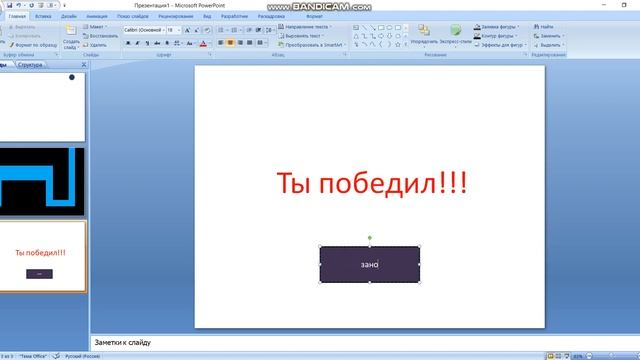The height and width of the screenshot is (360, 640).
Task: Open font color dropdown
Action: click(210, 43)
